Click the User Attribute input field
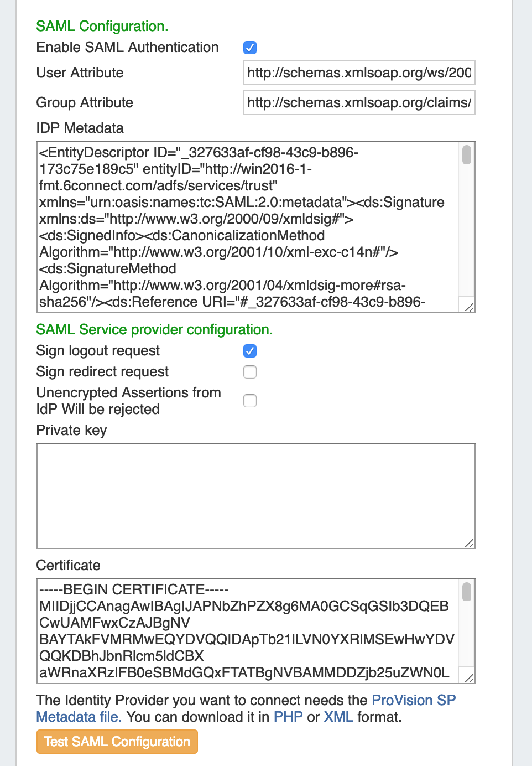532x766 pixels. coord(359,73)
